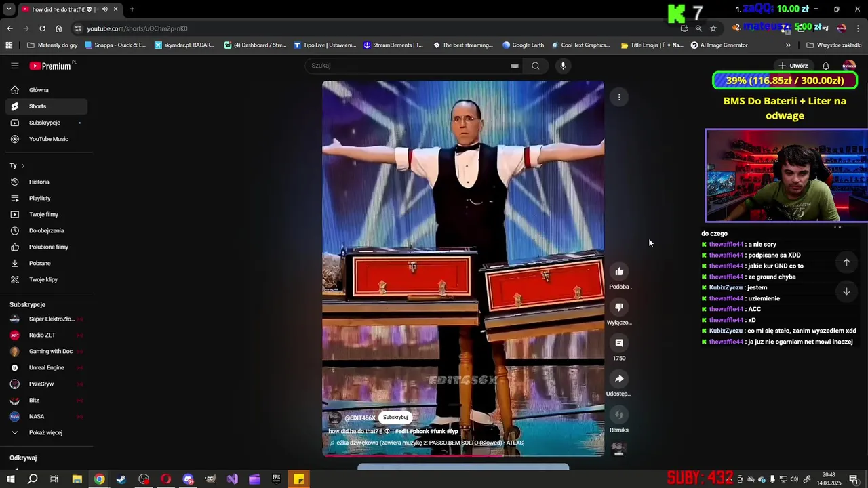Mute the tab via speaker icon
868x488 pixels.
[104, 9]
